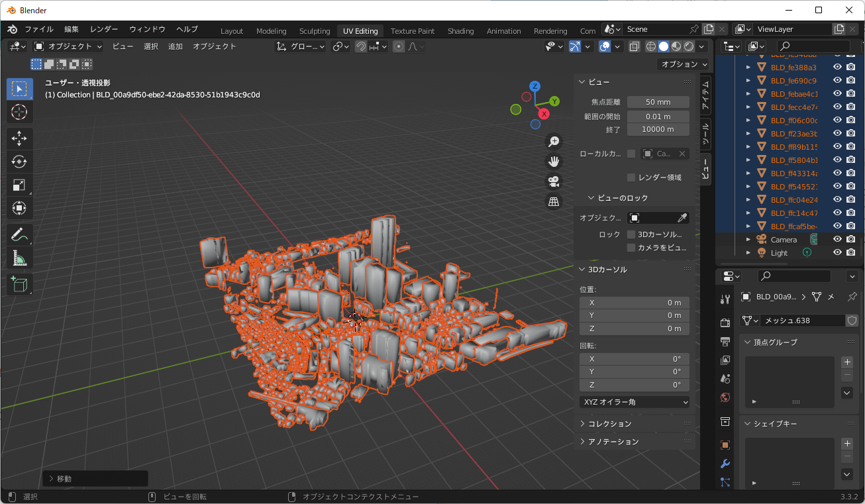Viewport: 865px width, 504px height.
Task: Click the pin icon in properties header
Action: [x=852, y=297]
